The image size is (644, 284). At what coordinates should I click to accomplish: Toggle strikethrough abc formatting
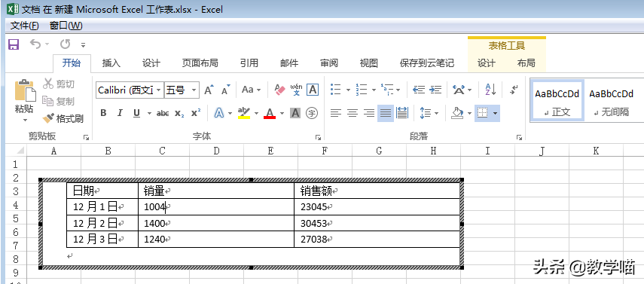(x=163, y=113)
